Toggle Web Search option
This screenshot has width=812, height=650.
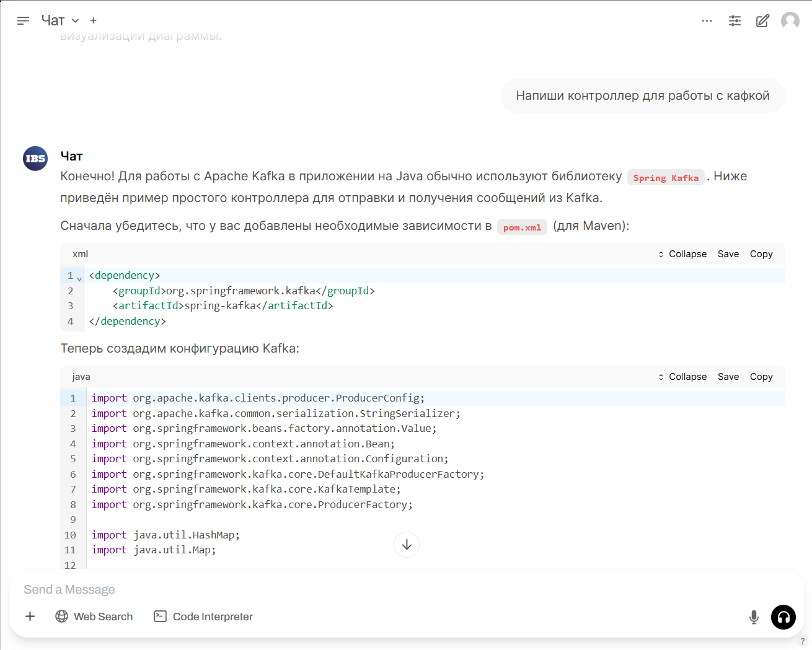(94, 617)
